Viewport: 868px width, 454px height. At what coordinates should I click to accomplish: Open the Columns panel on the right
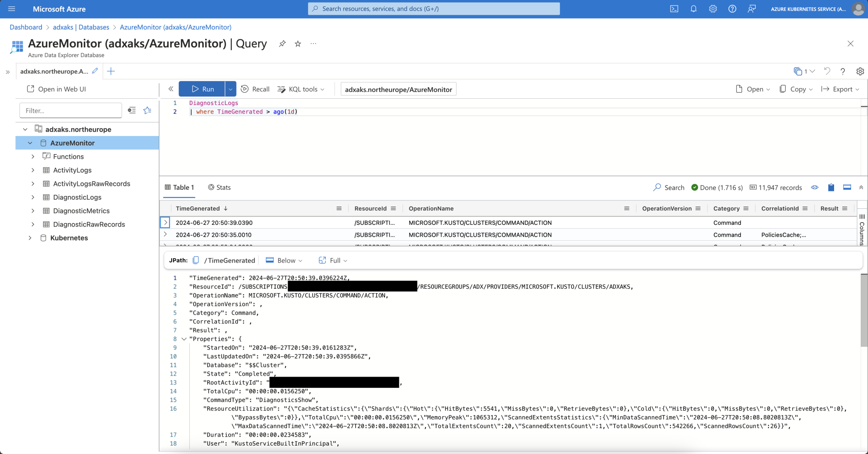tap(862, 229)
